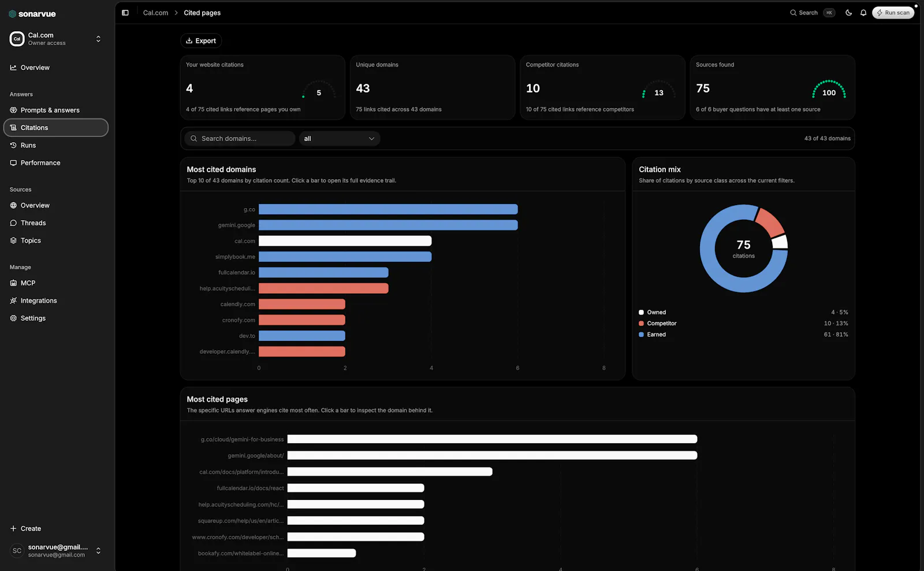Viewport: 924px width, 571px height.
Task: Click the Threads chat bubble icon
Action: point(13,223)
